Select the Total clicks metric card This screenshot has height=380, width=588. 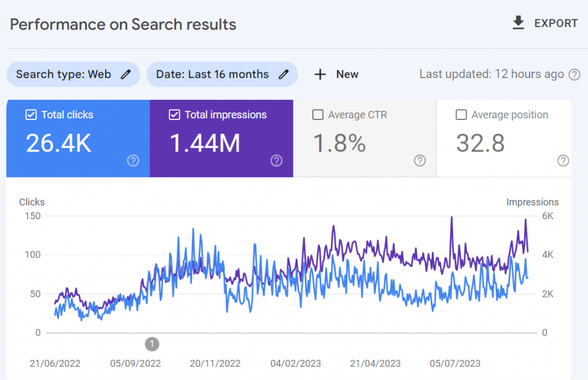[78, 138]
